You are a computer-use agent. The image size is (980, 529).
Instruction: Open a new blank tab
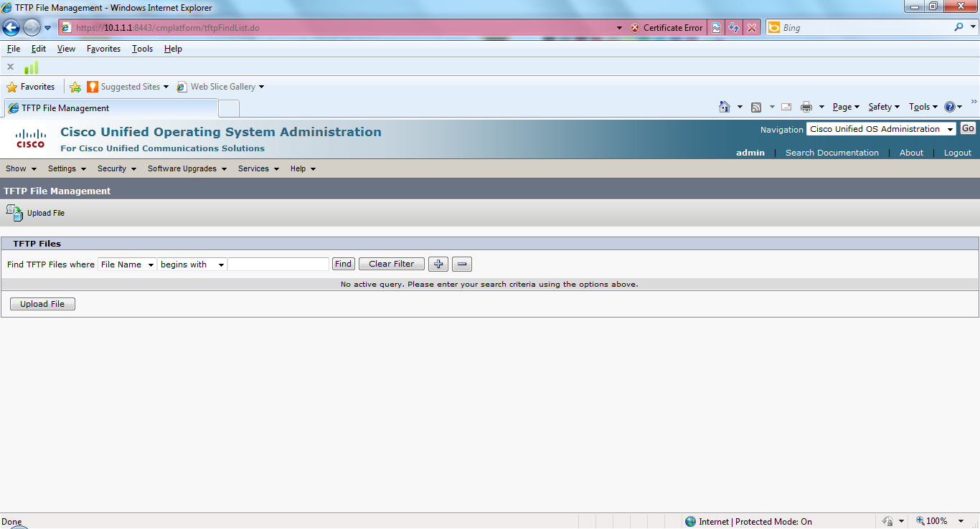pyautogui.click(x=229, y=108)
